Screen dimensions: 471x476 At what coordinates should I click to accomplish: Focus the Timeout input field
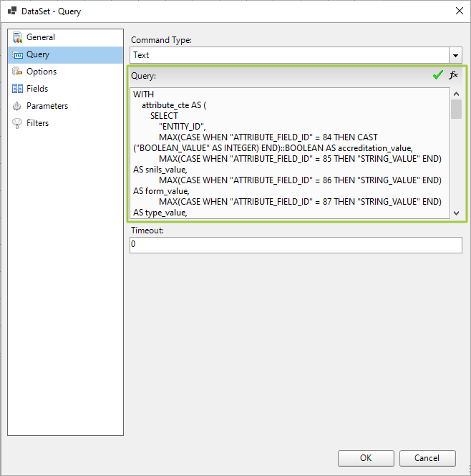tap(296, 245)
